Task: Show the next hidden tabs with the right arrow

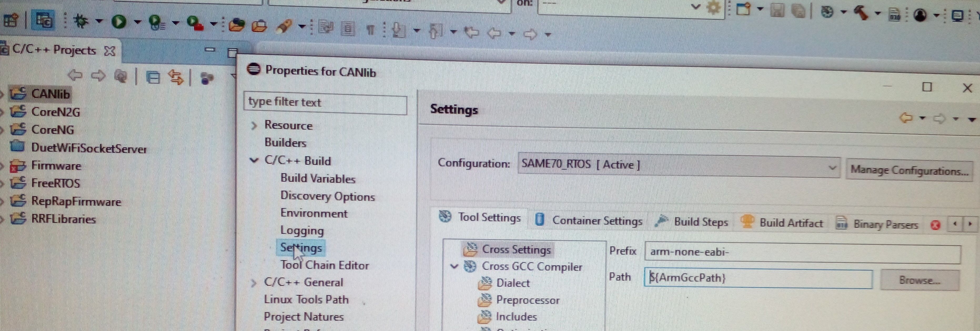Action: [x=971, y=224]
